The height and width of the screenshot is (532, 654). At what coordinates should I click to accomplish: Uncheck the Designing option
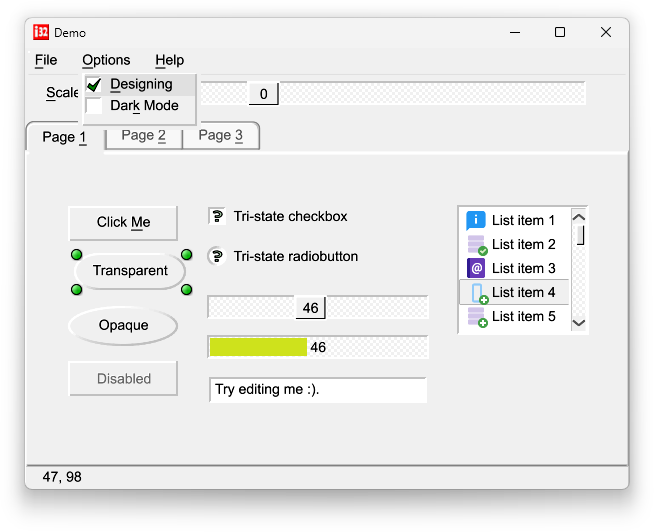coord(139,85)
